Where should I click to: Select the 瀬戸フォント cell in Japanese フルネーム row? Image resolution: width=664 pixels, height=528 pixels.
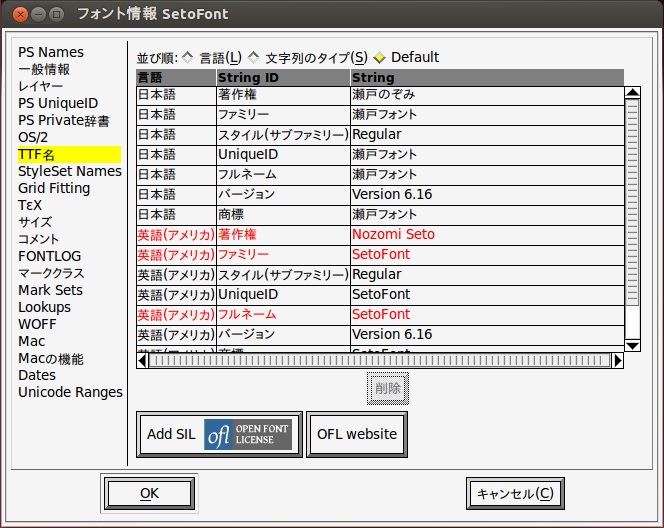click(487, 174)
